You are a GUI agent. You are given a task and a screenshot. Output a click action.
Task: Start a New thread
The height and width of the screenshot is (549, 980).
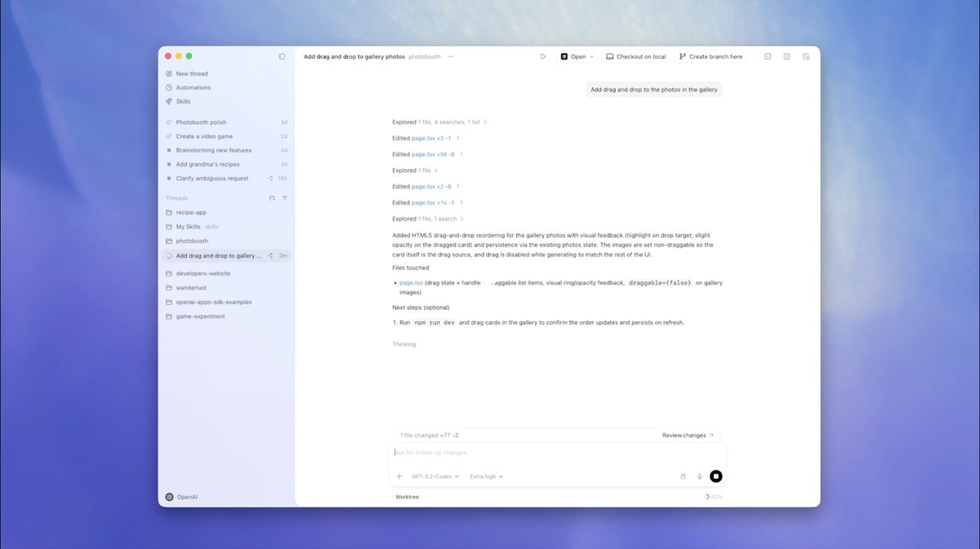tap(192, 74)
